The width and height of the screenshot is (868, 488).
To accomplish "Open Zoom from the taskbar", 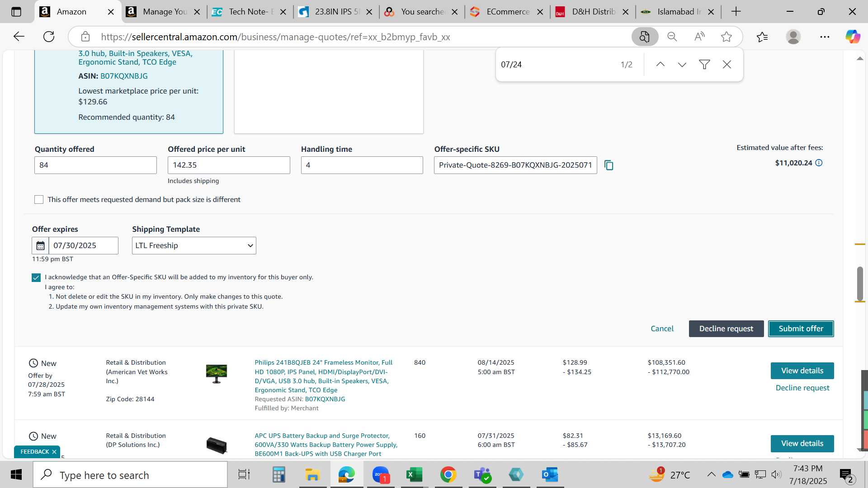I will [x=381, y=475].
